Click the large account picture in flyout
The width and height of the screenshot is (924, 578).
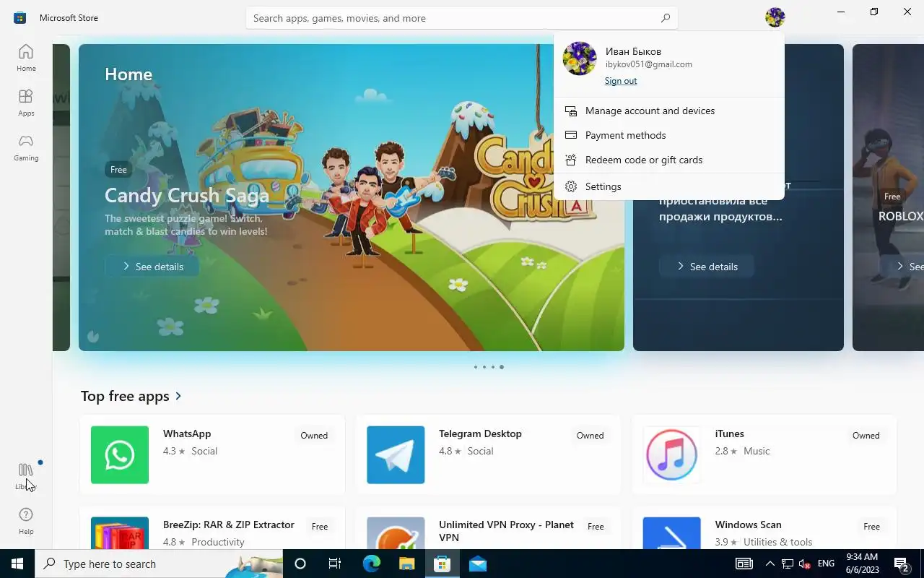(580, 59)
